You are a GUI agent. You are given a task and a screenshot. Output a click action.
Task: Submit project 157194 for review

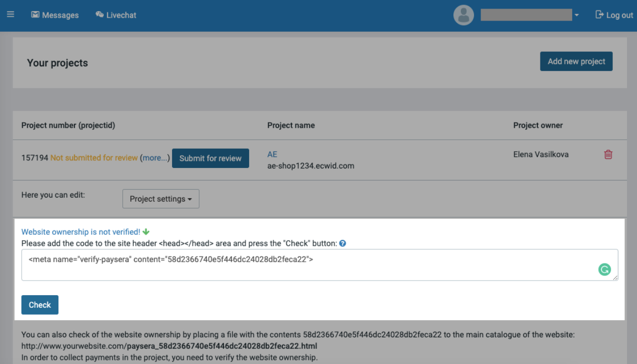210,158
